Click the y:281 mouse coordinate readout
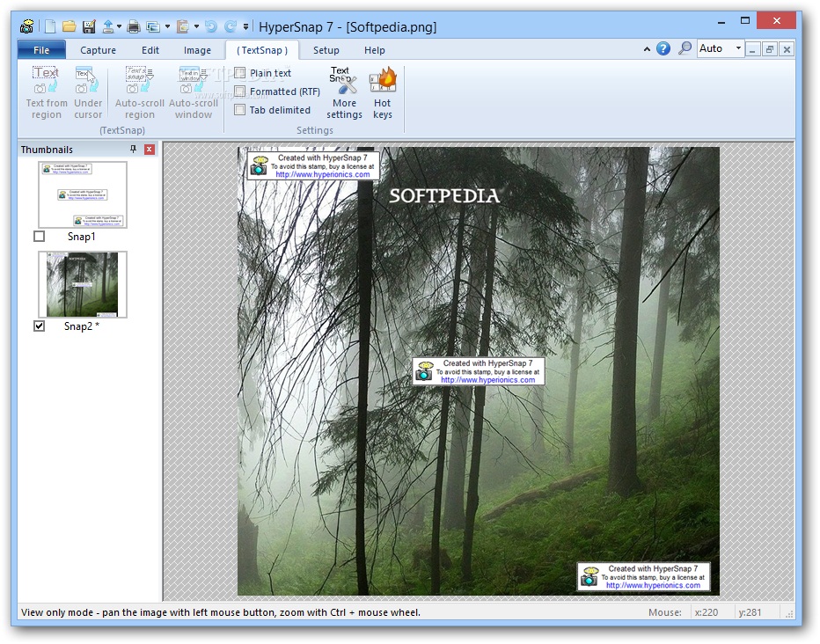 pos(750,612)
